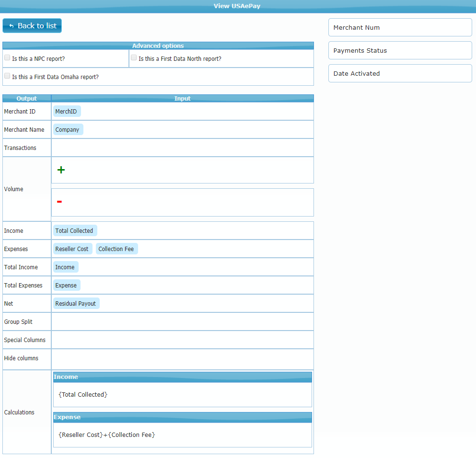Select the Residual Payout tag in Net row
This screenshot has height=458, width=476.
(76, 303)
